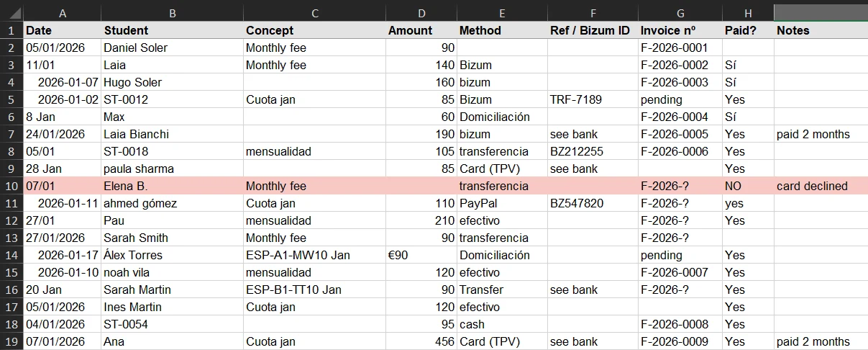Select cell 'BZ212255'
This screenshot has height=350, width=868.
click(593, 151)
